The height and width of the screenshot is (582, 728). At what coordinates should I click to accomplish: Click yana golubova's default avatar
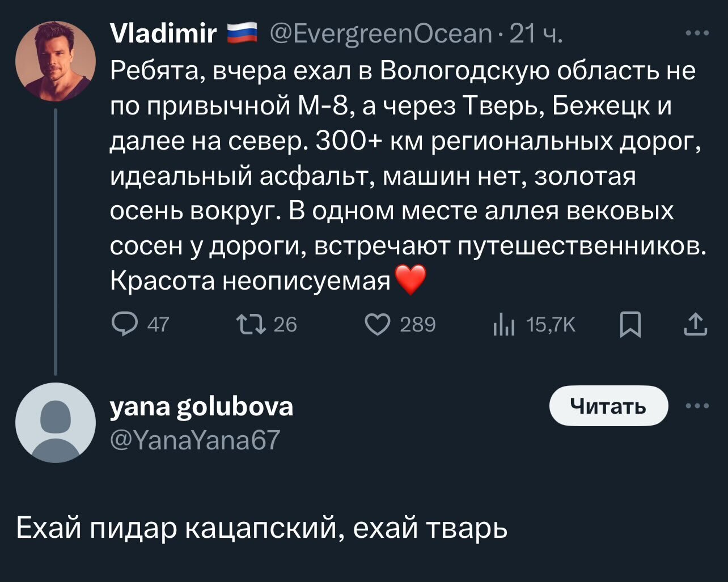pyautogui.click(x=55, y=422)
